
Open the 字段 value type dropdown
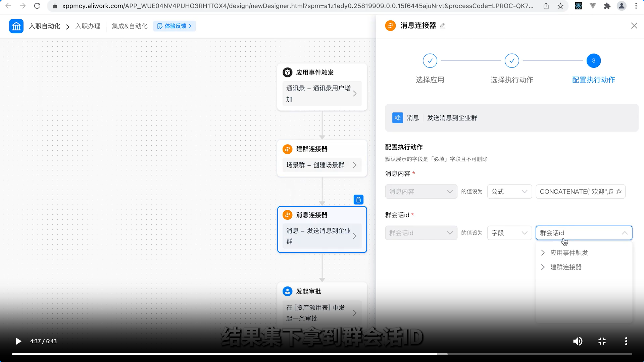[509, 233]
